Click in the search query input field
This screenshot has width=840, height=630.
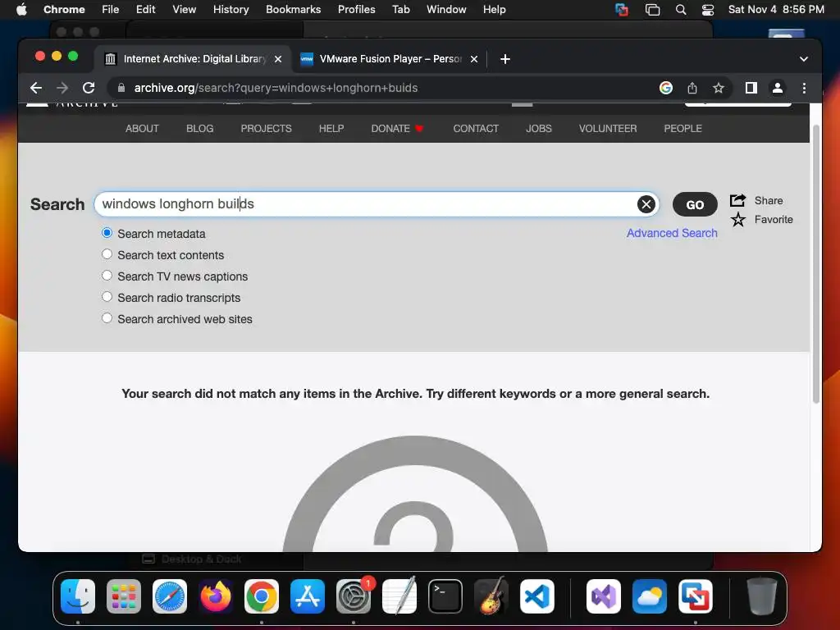(376, 204)
